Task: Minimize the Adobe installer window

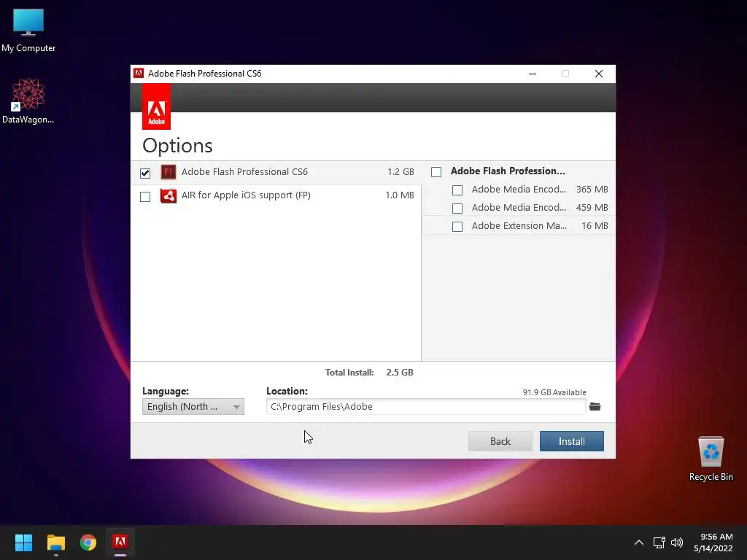Action: point(533,74)
